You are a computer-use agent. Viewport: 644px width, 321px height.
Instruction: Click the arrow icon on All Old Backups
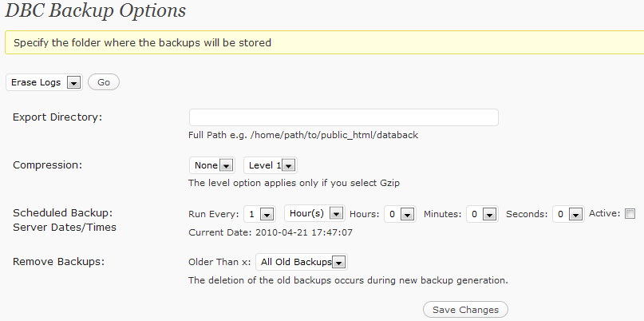click(x=338, y=263)
